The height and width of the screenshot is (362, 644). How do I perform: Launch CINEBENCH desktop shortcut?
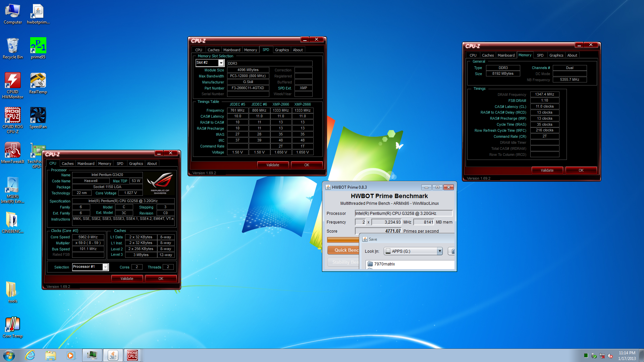13,223
